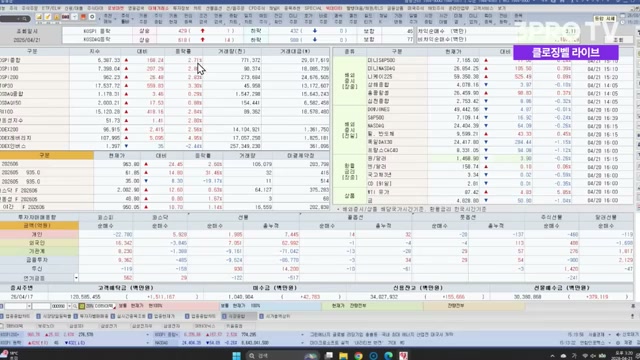Image resolution: width=640 pixels, height=360 pixels.
Task: Open the 투자정보 menu
Action: click(x=181, y=8)
